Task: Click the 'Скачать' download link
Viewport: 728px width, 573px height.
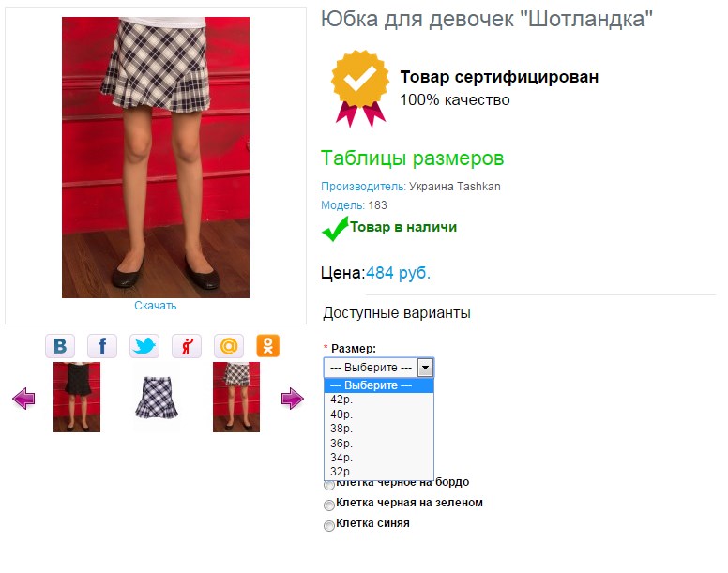Action: click(x=156, y=306)
